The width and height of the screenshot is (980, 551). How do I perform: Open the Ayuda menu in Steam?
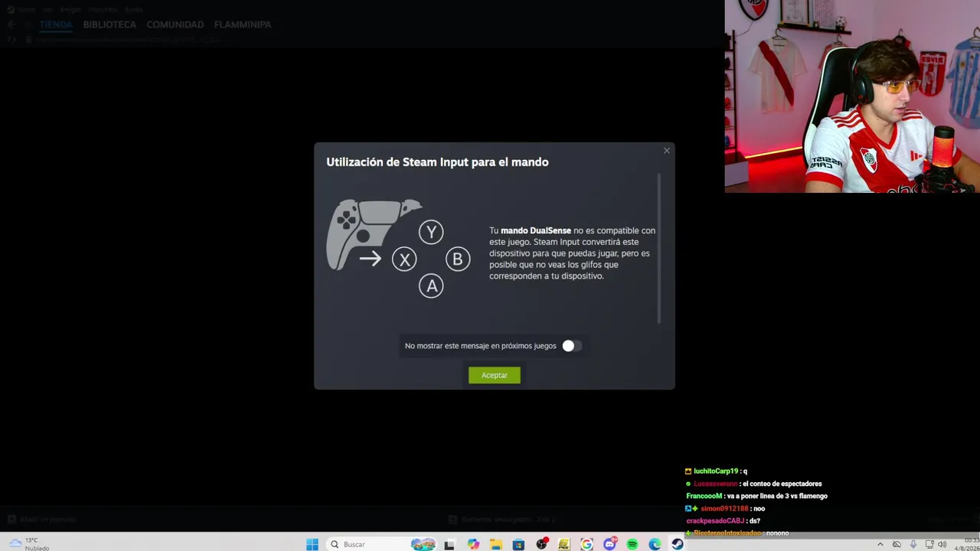click(133, 10)
